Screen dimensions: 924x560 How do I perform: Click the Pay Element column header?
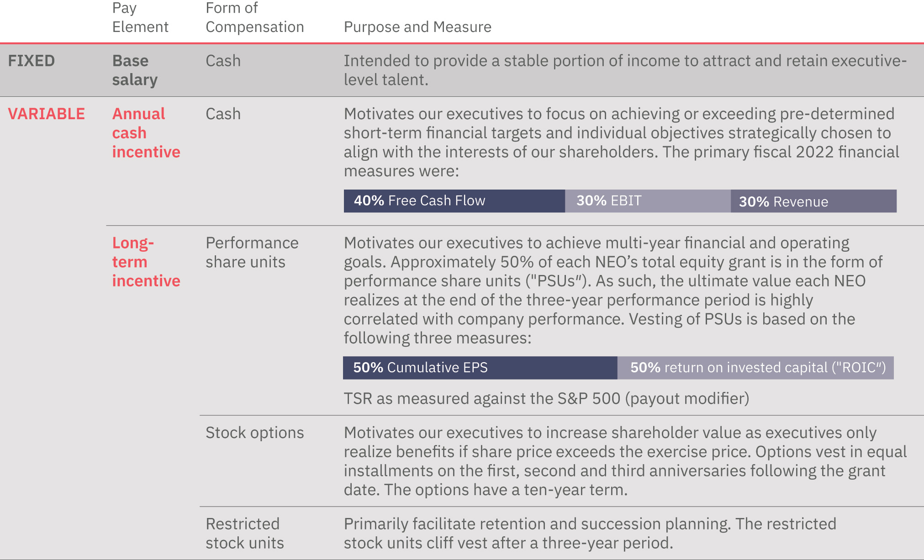[x=140, y=17]
